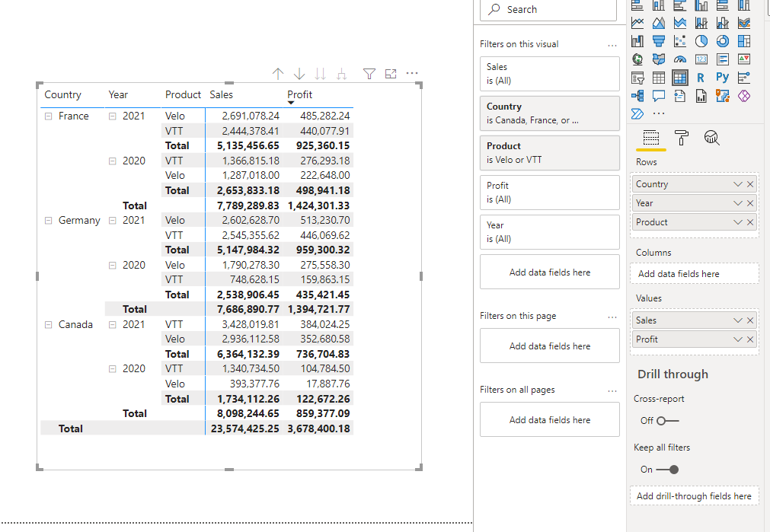
Task: Select the gauge visual
Action: (680, 59)
